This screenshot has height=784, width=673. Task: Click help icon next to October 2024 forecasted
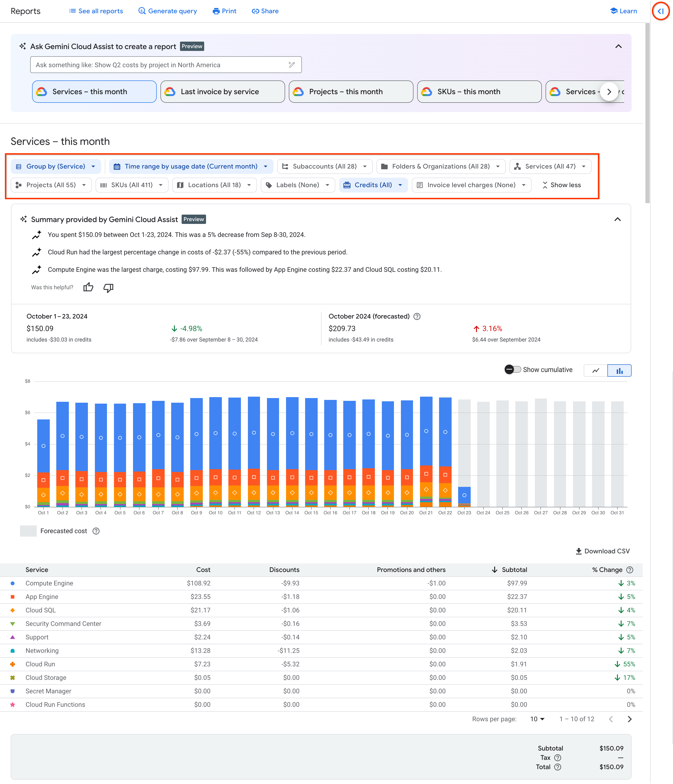pos(417,316)
